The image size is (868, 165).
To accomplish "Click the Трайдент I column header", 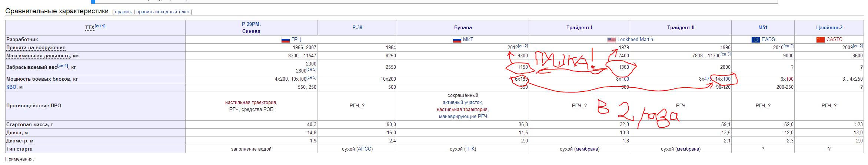I will coord(579,28).
